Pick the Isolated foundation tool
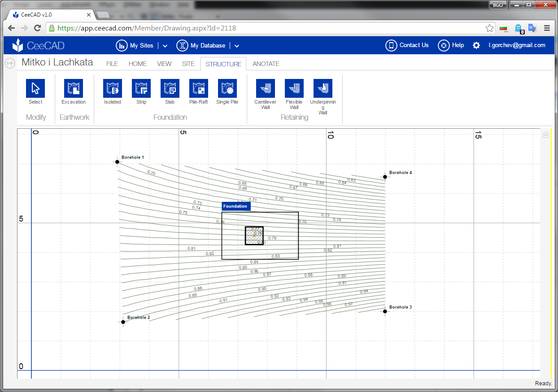 pyautogui.click(x=113, y=88)
